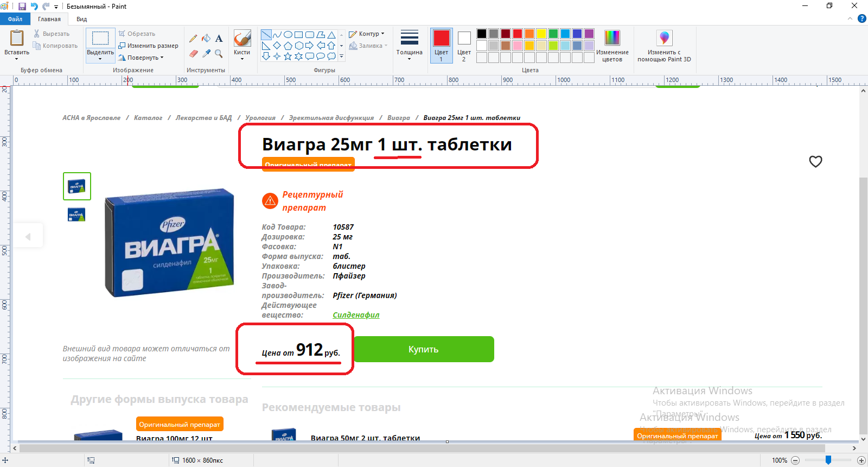Pick the Right arrow shape
The height and width of the screenshot is (467, 868).
310,46
